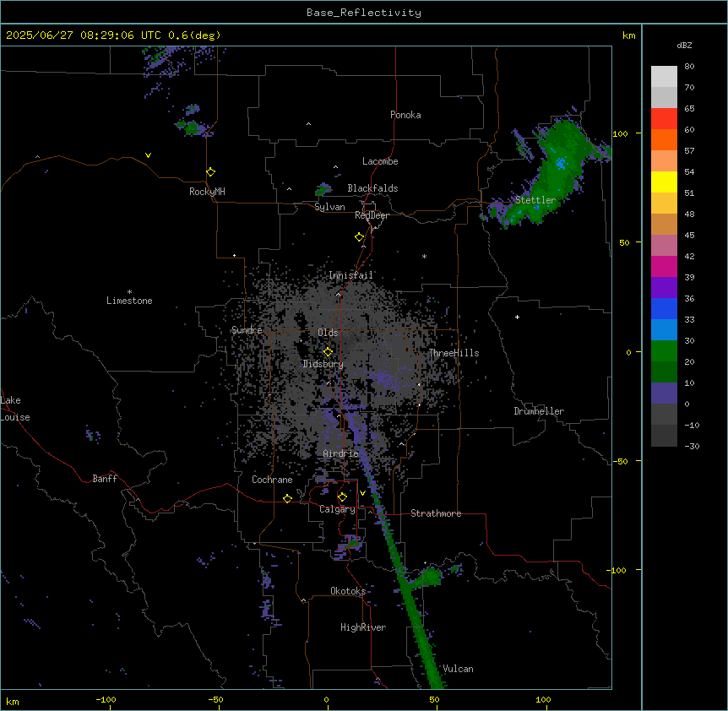Click the green echo blob north of Sylvan
The width and height of the screenshot is (728, 711).
pyautogui.click(x=323, y=189)
